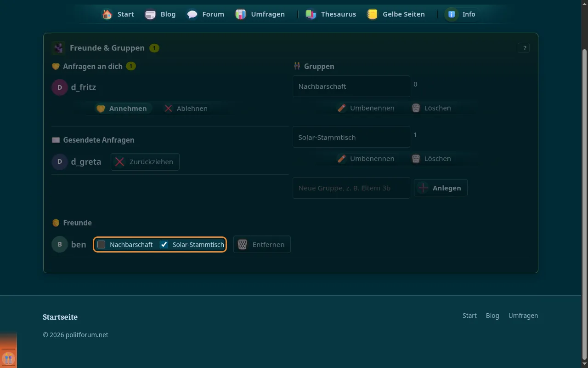Accept the friend request from d_fritz

click(x=121, y=109)
